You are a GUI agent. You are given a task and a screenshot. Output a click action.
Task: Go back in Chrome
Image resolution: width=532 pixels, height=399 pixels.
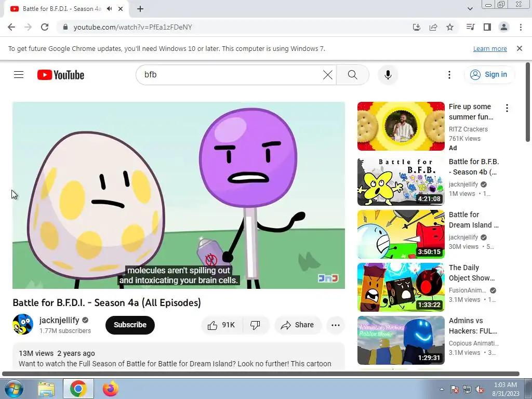[x=11, y=27]
